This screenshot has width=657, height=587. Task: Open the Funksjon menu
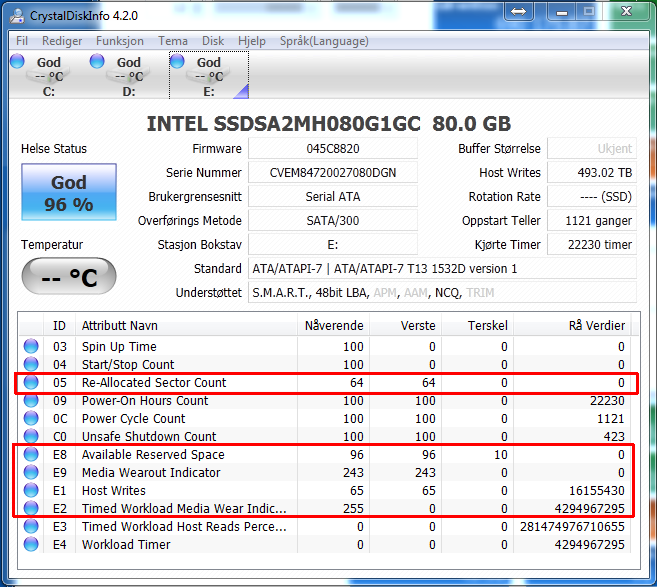click(x=120, y=41)
